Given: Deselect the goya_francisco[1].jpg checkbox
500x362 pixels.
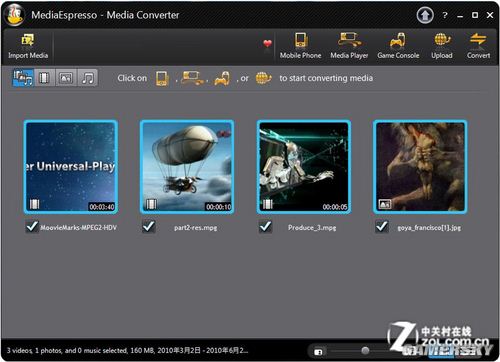Looking at the screenshot, I should click(x=382, y=227).
